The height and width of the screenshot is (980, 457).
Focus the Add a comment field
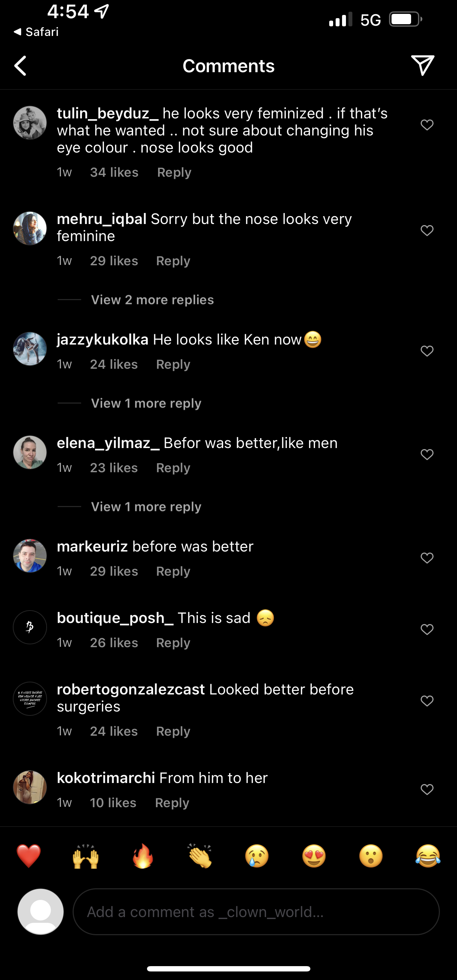coord(256,911)
